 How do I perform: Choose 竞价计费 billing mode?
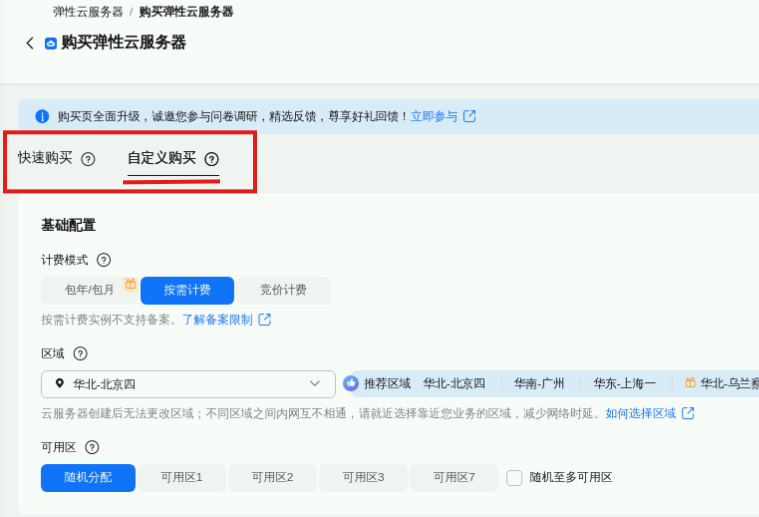283,290
